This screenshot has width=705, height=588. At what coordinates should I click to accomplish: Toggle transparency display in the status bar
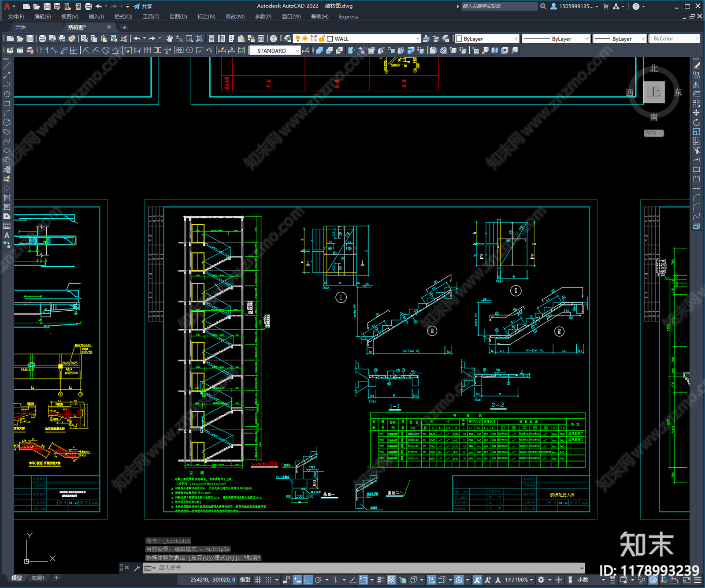pyautogui.click(x=391, y=580)
